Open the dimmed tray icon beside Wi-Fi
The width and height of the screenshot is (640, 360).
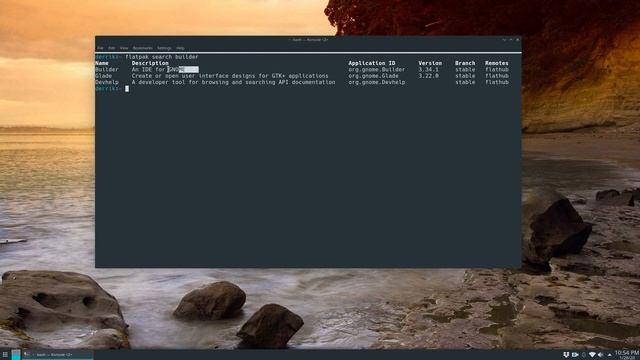pyautogui.click(x=584, y=355)
